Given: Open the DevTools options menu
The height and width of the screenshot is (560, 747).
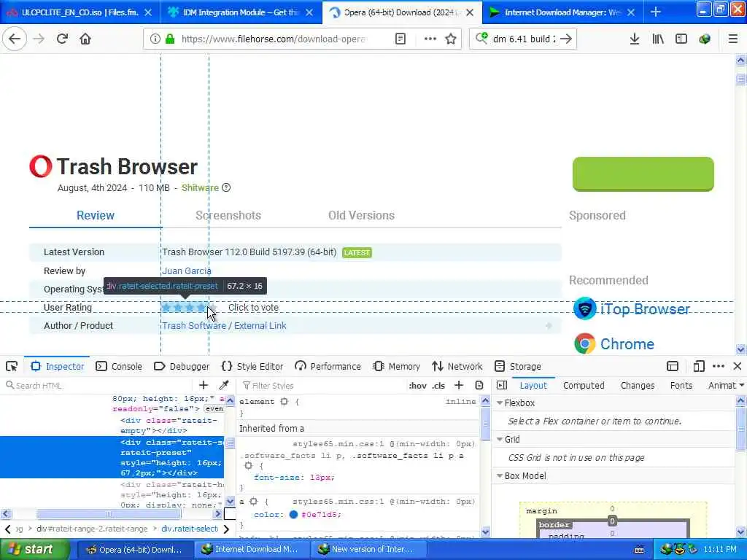Looking at the screenshot, I should (719, 366).
